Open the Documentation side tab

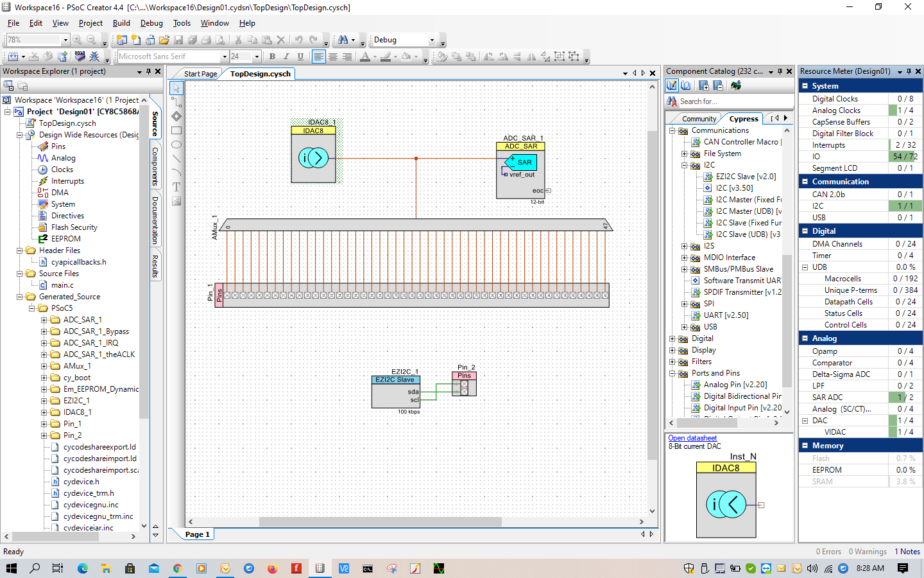(x=155, y=220)
